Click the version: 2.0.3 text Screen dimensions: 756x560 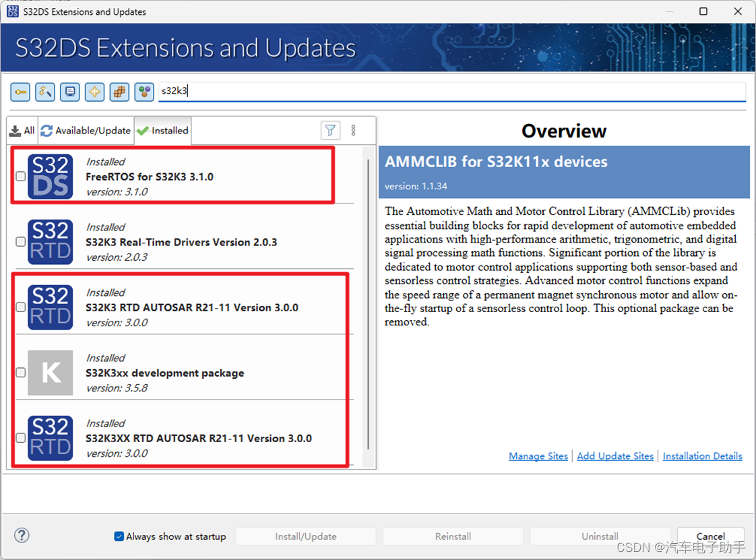pyautogui.click(x=117, y=257)
